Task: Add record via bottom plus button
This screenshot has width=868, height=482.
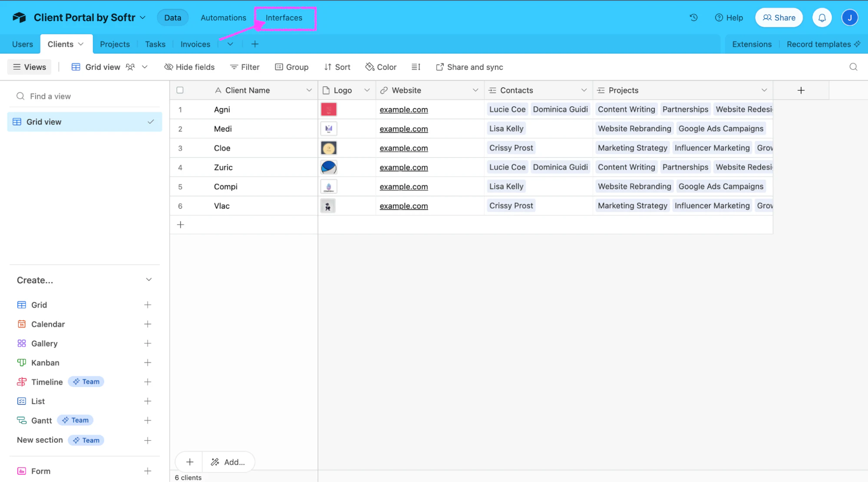Action: click(x=190, y=462)
